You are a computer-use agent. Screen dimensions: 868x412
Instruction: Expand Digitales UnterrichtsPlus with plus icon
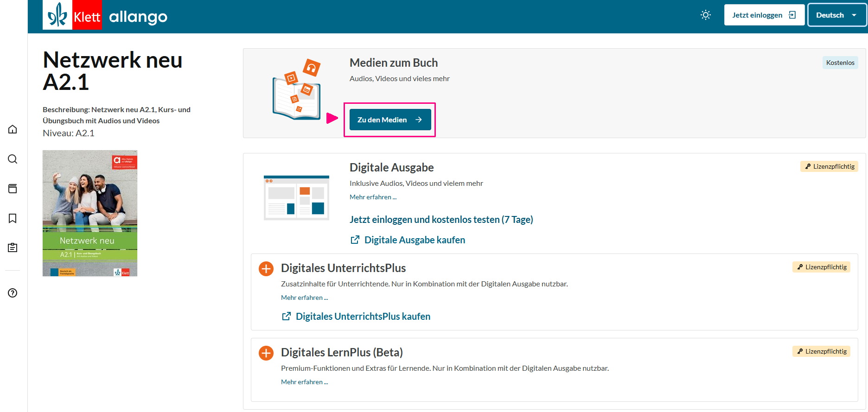click(x=266, y=269)
